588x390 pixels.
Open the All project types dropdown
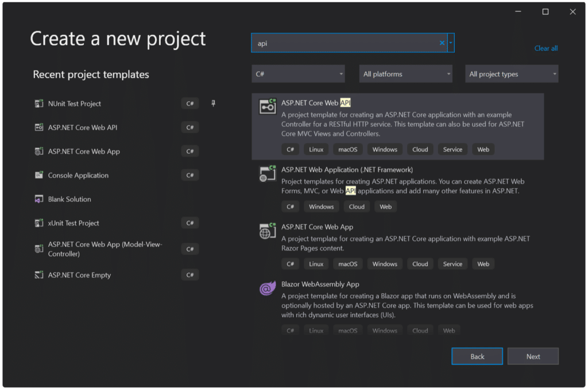(512, 74)
